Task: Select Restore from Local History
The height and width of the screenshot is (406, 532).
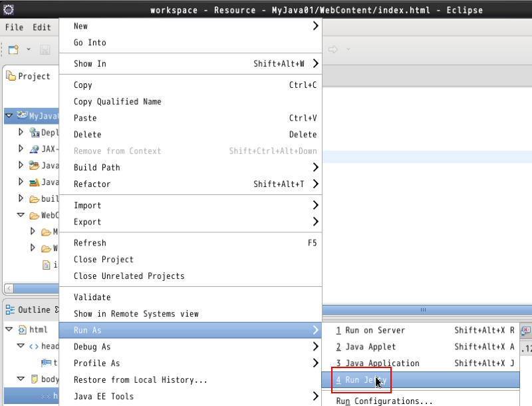Action: 190,379
